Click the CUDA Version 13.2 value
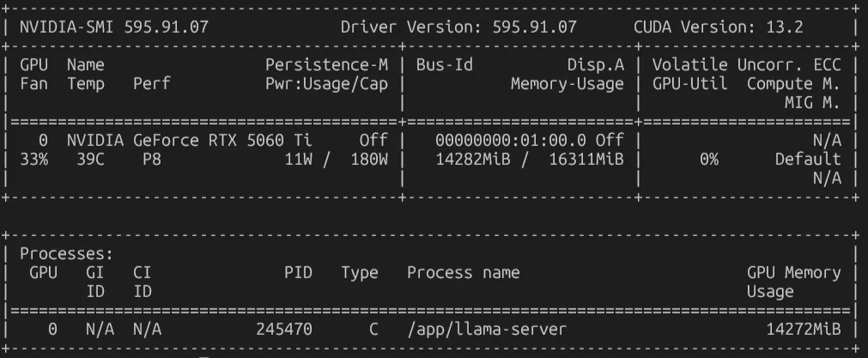This screenshot has width=868, height=358. point(718,27)
